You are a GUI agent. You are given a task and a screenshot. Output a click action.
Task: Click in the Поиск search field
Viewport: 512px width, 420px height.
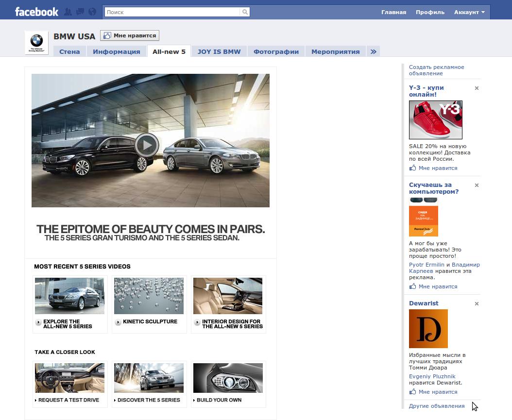tap(172, 12)
